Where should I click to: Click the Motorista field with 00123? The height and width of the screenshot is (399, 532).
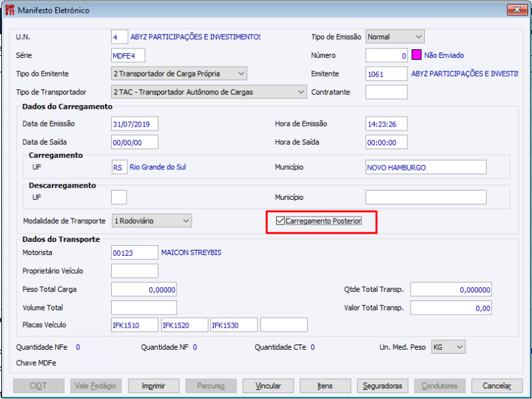(134, 252)
